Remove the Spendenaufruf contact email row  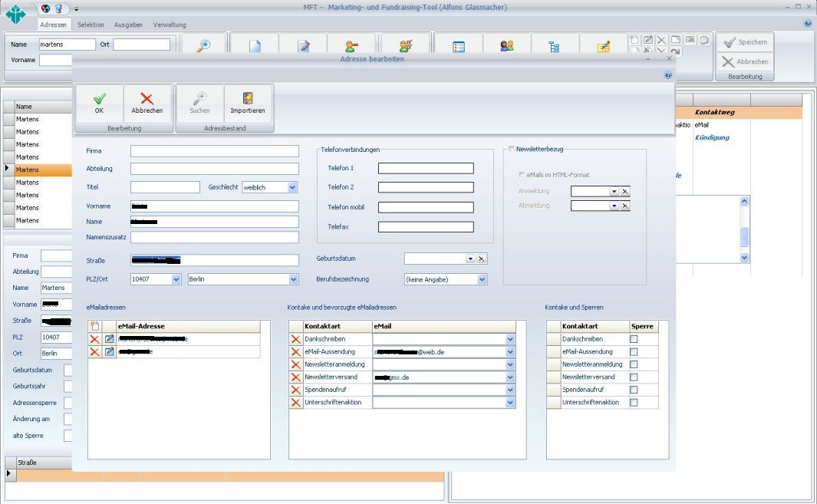(x=296, y=390)
